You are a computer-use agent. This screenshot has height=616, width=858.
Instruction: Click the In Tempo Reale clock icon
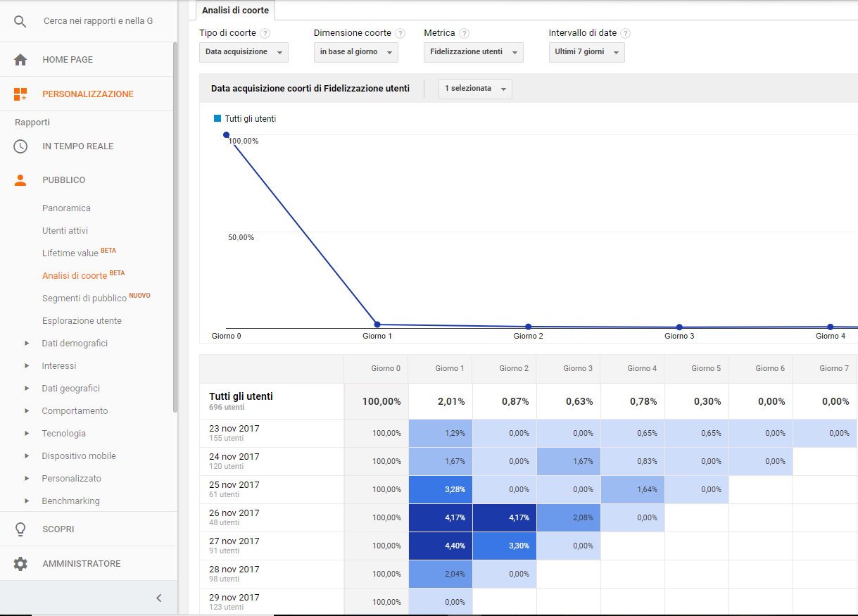[20, 146]
